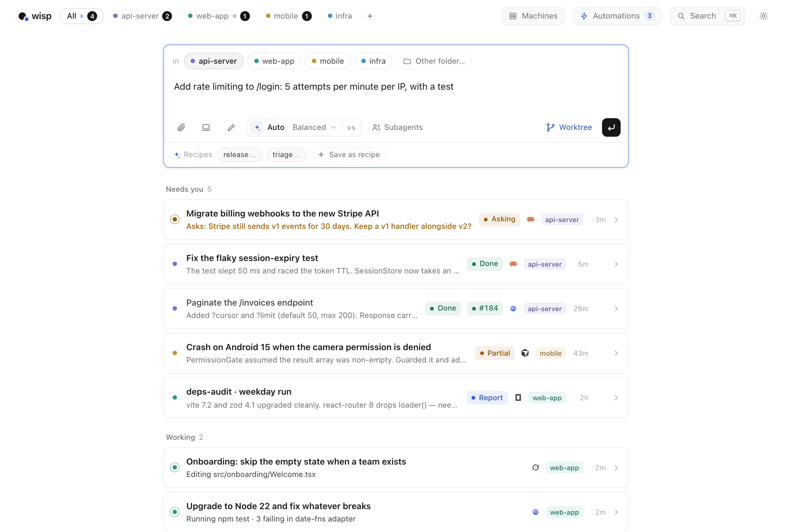Open the Machines button
This screenshot has height=532, width=792.
tap(533, 16)
